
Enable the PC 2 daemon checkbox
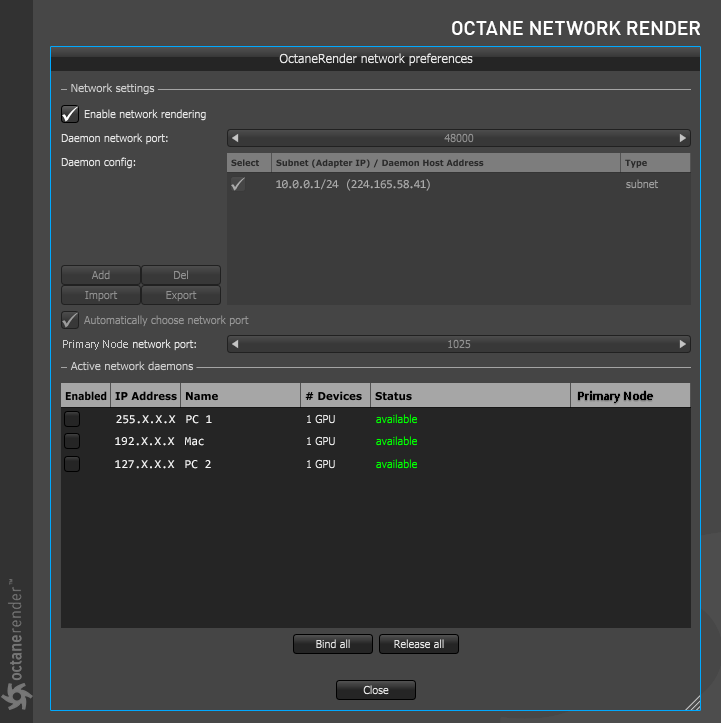pos(72,464)
